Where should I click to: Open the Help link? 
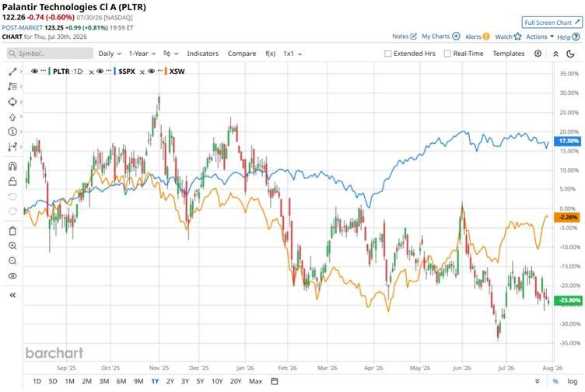click(x=568, y=37)
